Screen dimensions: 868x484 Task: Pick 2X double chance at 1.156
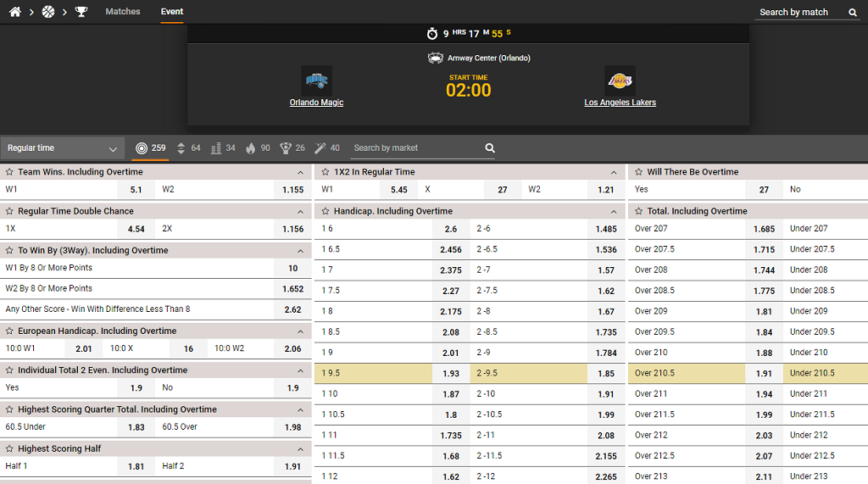(x=292, y=229)
